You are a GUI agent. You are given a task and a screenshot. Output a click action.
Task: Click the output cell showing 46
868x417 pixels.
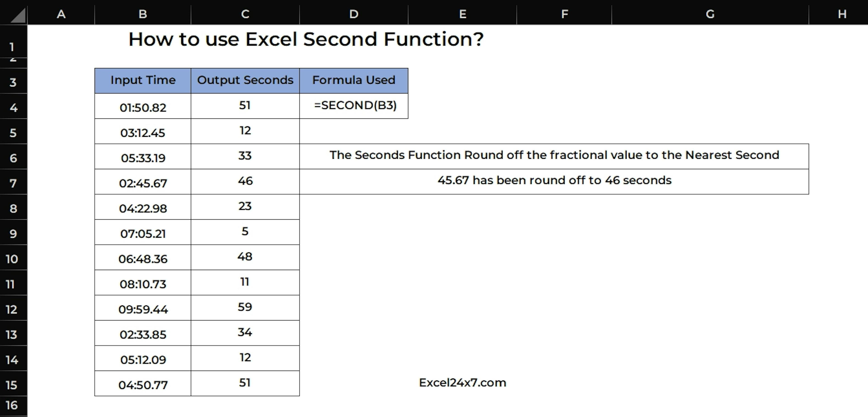pyautogui.click(x=245, y=181)
